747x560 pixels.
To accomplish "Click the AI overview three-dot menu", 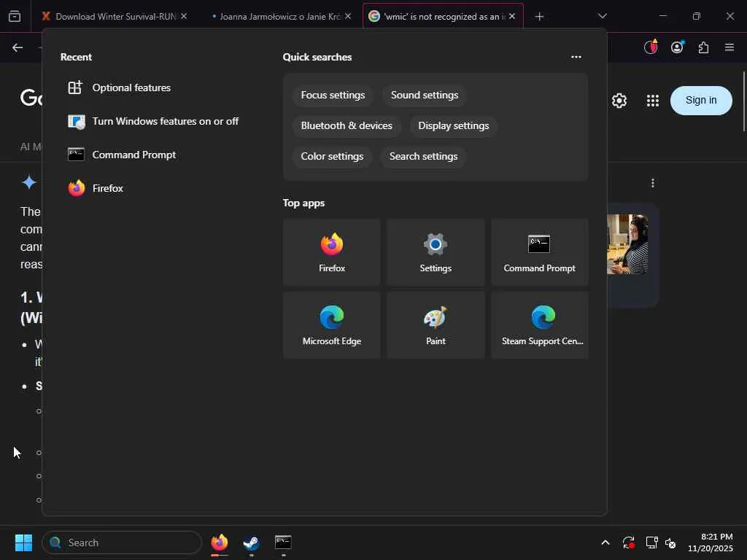I will [x=653, y=183].
